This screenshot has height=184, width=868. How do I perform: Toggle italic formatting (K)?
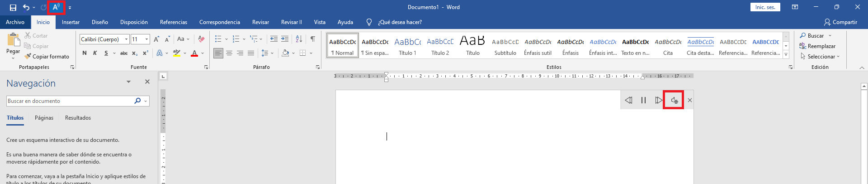tap(95, 53)
